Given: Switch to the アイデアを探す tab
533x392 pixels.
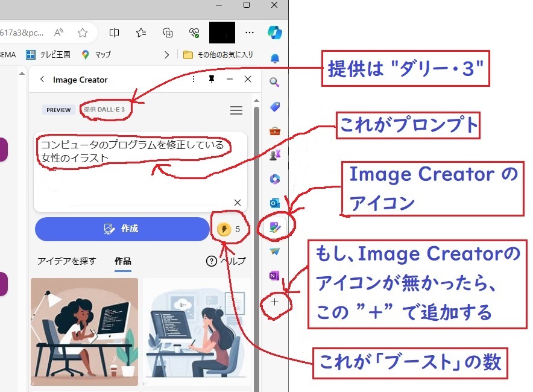Looking at the screenshot, I should click(67, 261).
